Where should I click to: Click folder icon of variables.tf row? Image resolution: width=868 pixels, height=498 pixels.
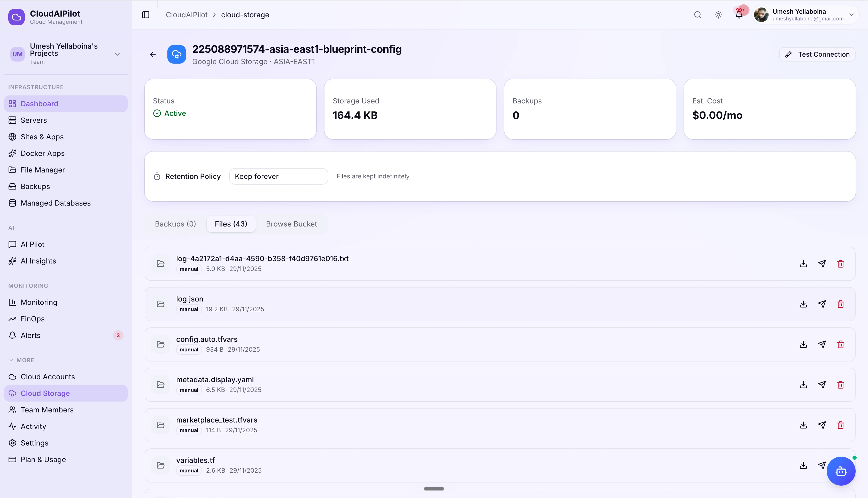[x=161, y=465]
